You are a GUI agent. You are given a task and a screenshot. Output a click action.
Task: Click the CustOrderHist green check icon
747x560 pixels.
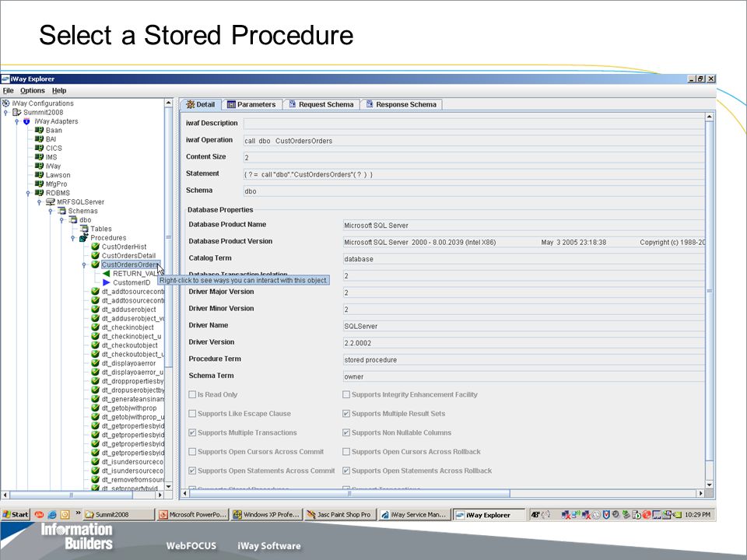pos(95,247)
